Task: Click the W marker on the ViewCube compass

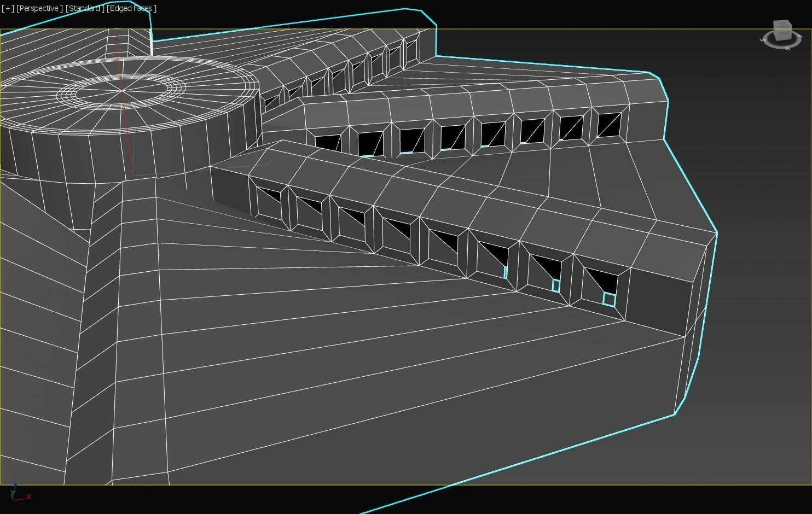Action: (x=764, y=39)
